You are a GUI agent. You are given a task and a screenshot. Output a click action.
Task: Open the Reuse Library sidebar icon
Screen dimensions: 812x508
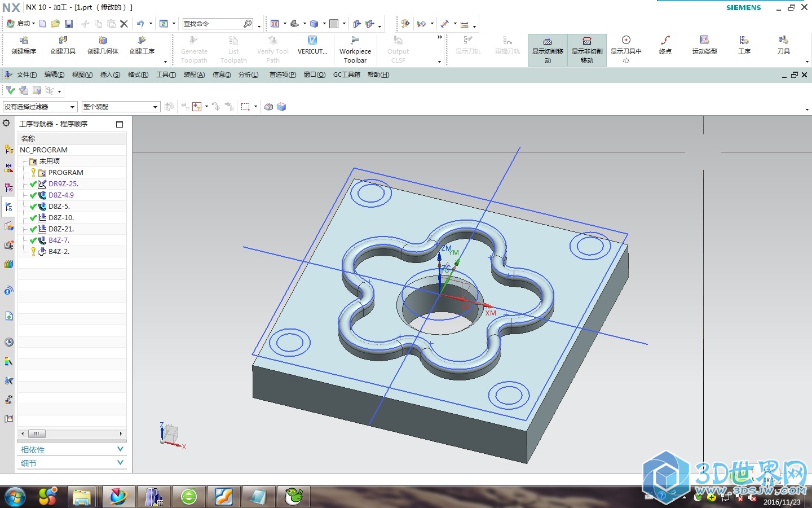[x=8, y=264]
